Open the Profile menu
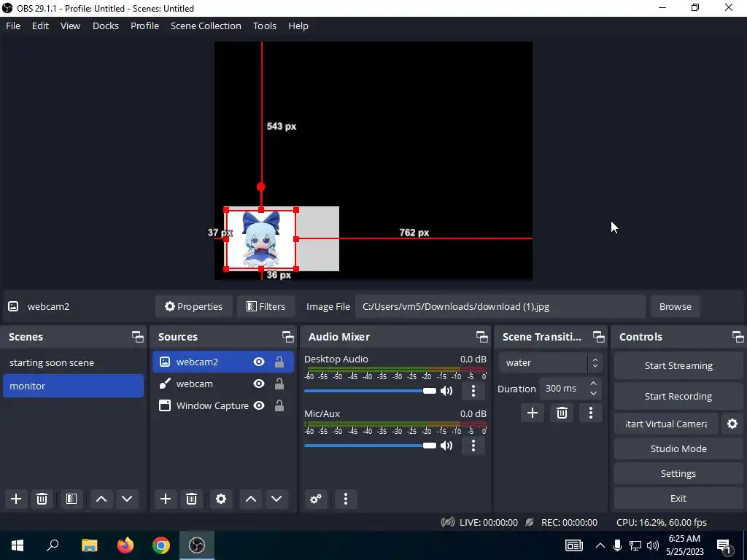747x560 pixels. click(145, 26)
